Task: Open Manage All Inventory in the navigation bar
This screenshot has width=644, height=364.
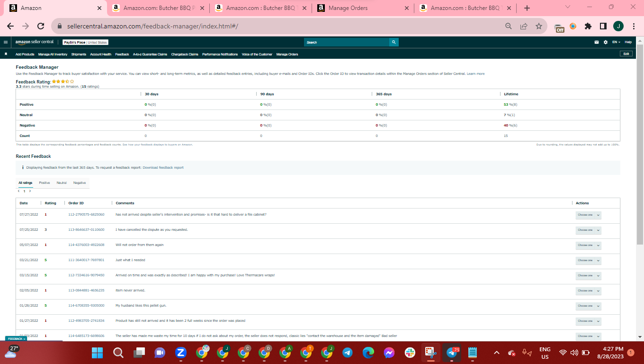Action: [x=53, y=55]
